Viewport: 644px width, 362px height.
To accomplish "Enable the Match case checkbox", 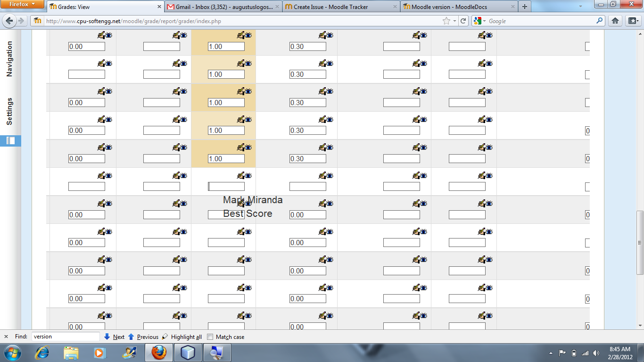I will [x=211, y=337].
